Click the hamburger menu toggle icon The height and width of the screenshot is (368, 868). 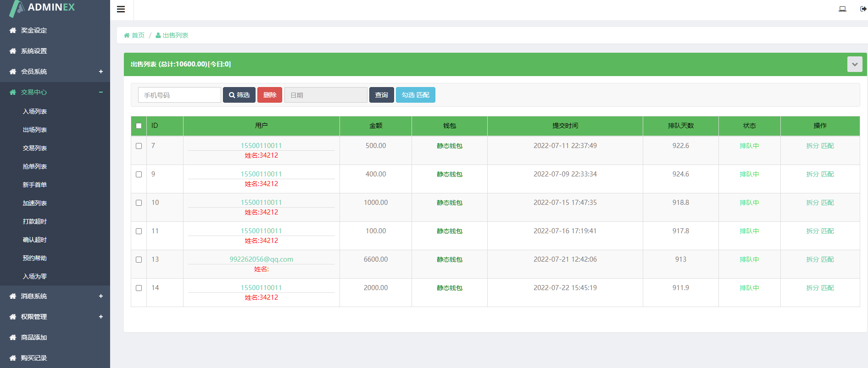(x=121, y=9)
